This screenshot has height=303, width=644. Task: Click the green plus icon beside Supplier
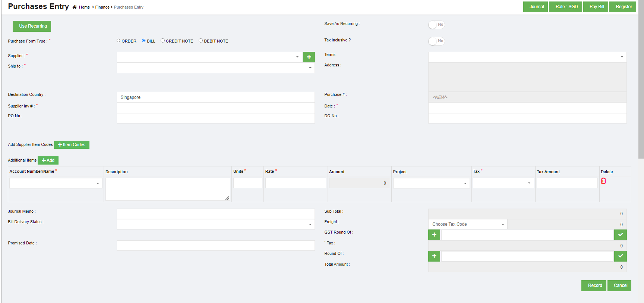tap(309, 57)
